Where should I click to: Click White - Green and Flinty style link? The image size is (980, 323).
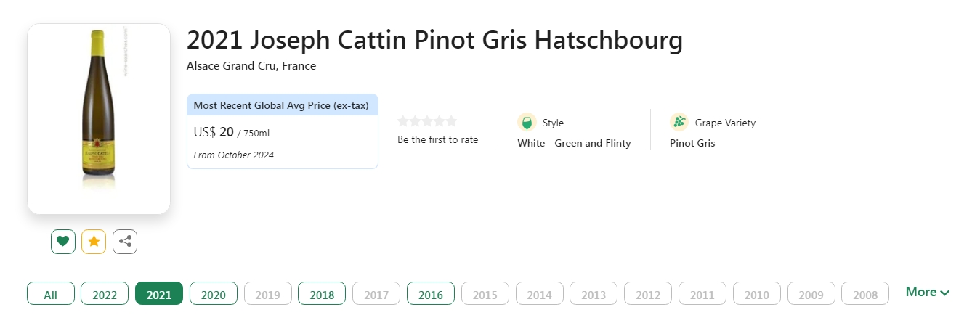click(x=574, y=144)
